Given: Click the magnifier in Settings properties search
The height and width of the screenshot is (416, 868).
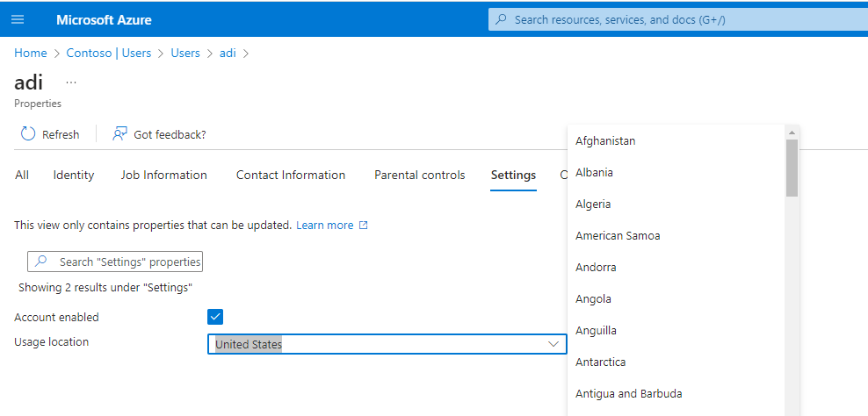Looking at the screenshot, I should (41, 262).
